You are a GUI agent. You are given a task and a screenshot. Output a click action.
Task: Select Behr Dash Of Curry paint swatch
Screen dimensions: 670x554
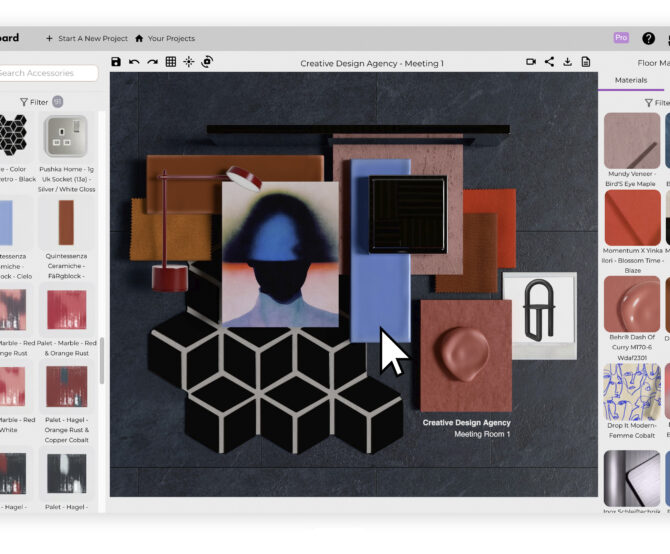[632, 304]
